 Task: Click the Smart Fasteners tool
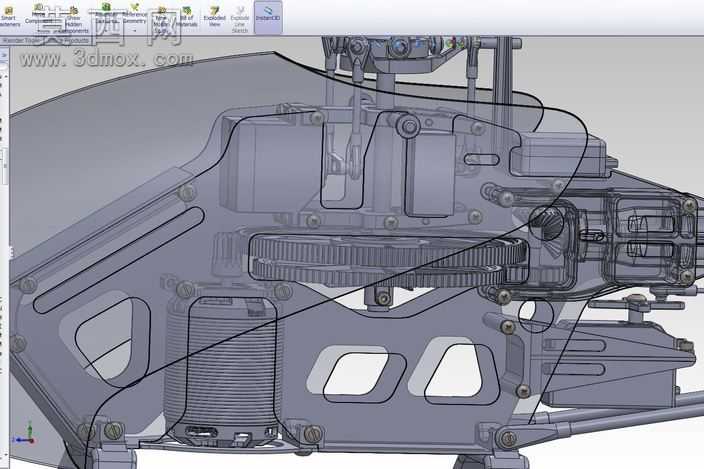click(9, 17)
